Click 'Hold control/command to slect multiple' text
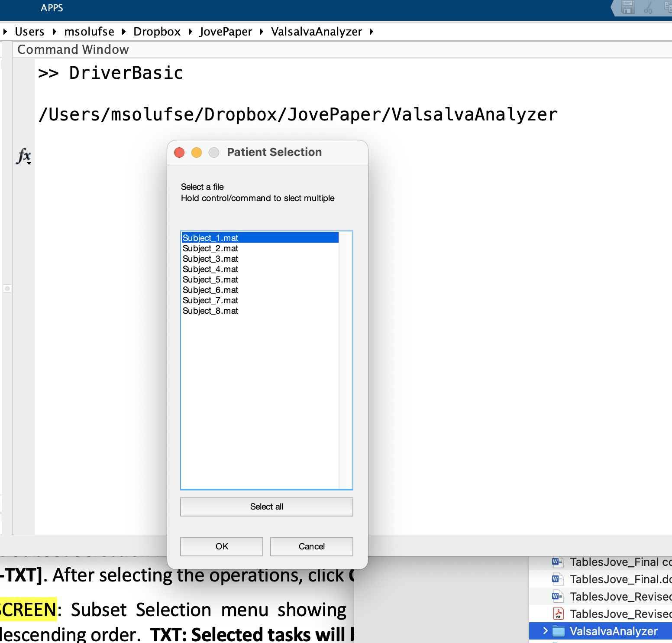 coord(258,198)
